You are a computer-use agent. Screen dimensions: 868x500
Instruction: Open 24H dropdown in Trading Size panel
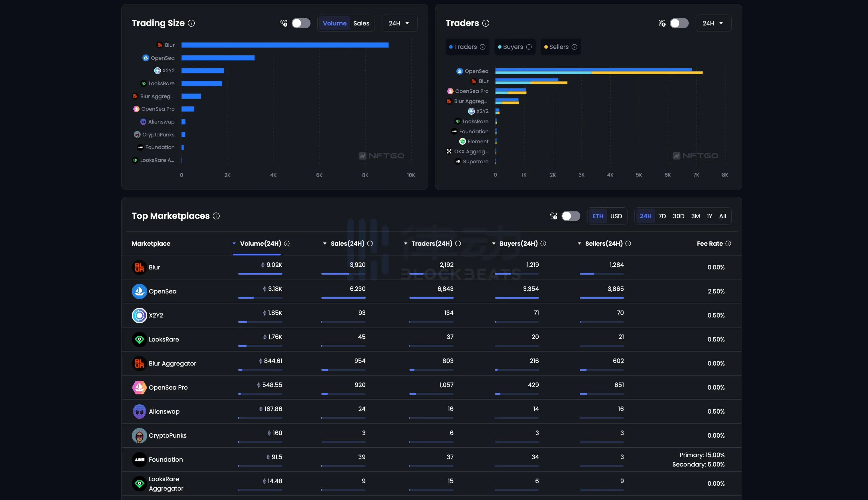click(x=399, y=23)
